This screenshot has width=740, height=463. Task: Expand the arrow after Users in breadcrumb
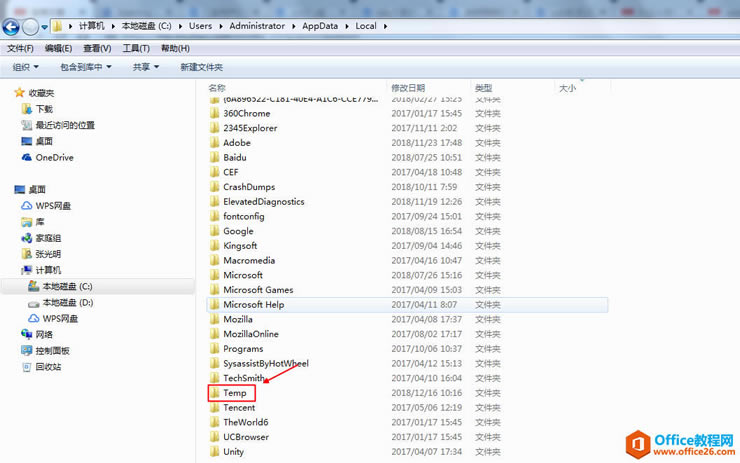[220, 26]
